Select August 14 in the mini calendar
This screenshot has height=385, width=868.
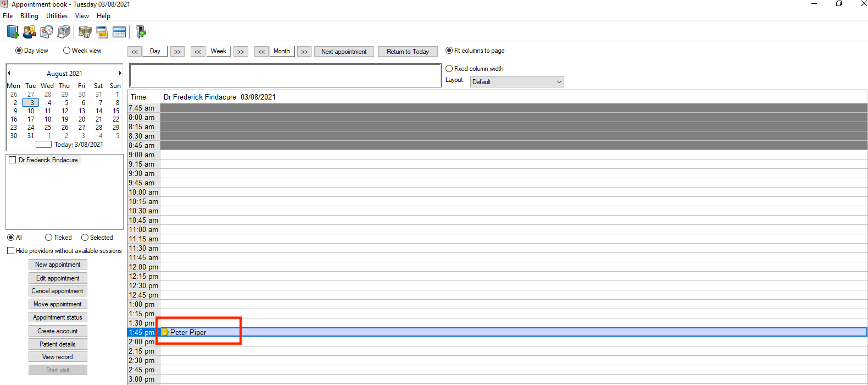(99, 111)
